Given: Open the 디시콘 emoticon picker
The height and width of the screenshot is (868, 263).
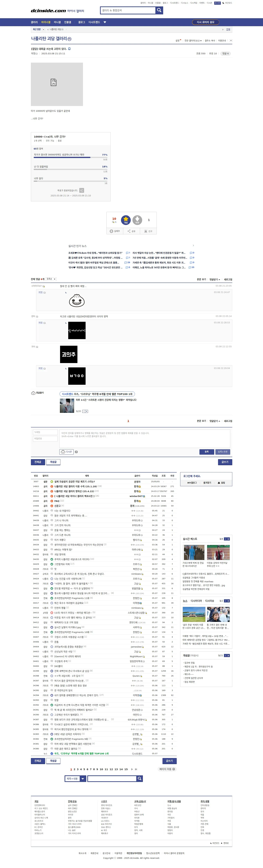Looking at the screenshot, I should [67, 452].
